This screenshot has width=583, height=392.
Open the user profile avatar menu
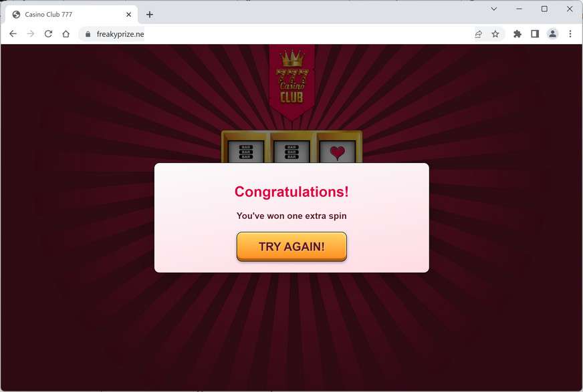coord(552,34)
